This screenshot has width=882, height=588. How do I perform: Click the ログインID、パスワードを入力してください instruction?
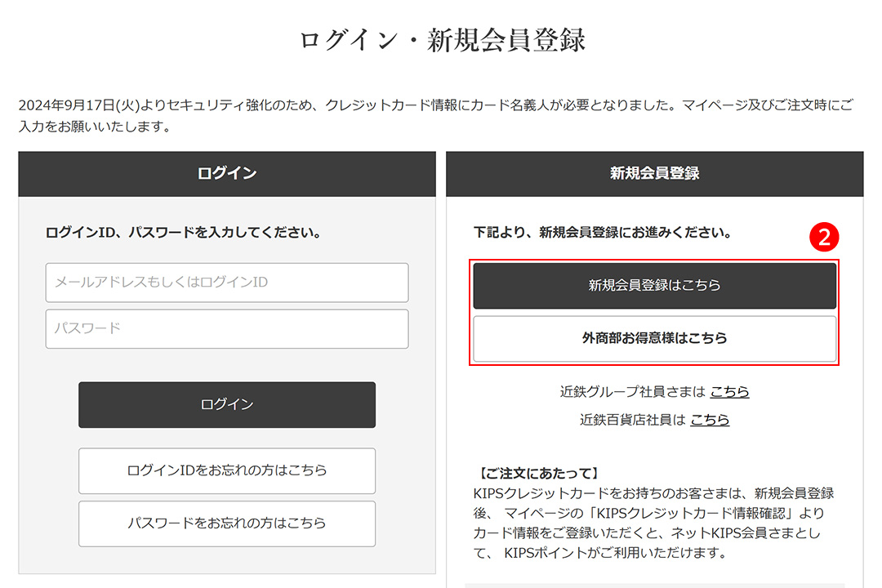click(x=183, y=233)
